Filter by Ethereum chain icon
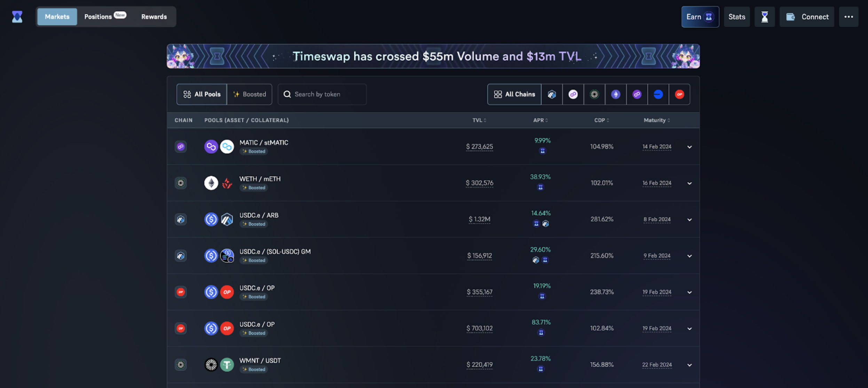 [x=615, y=94]
